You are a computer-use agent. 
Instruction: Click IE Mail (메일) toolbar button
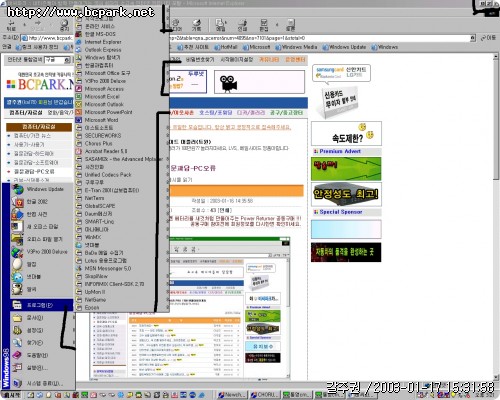pos(220,25)
